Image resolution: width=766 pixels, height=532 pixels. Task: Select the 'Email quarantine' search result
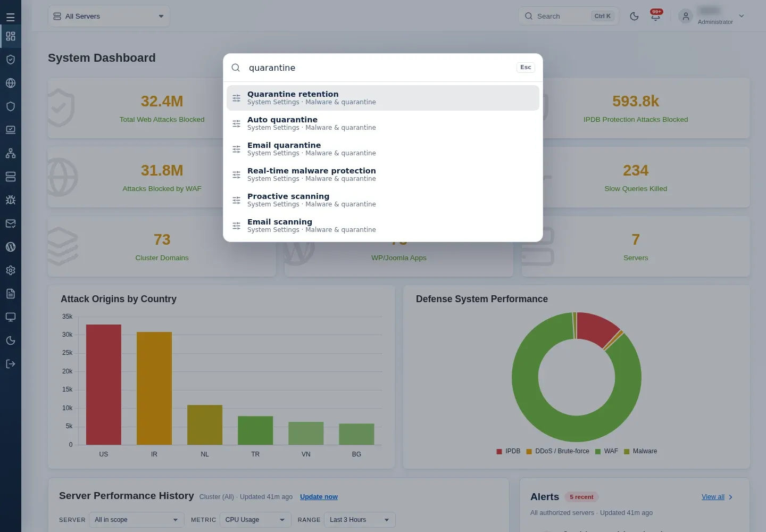383,149
